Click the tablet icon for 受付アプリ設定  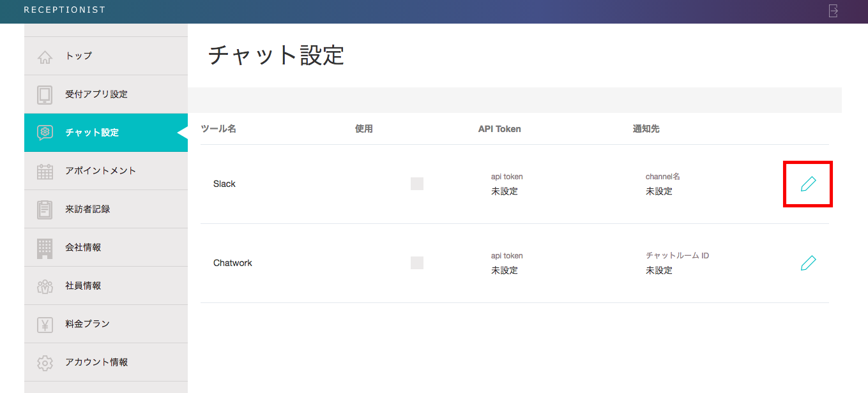[45, 94]
